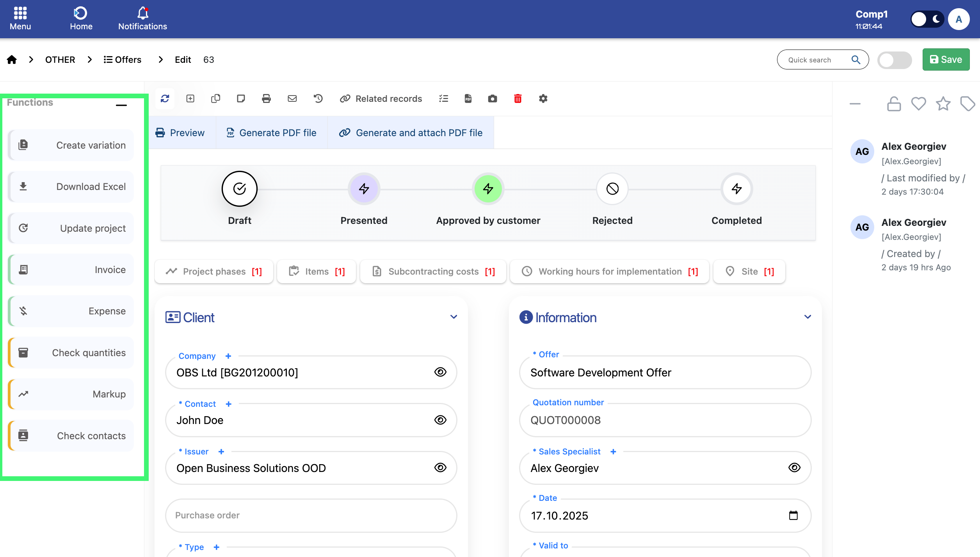
Task: Minimize the Functions panel
Action: tap(121, 105)
